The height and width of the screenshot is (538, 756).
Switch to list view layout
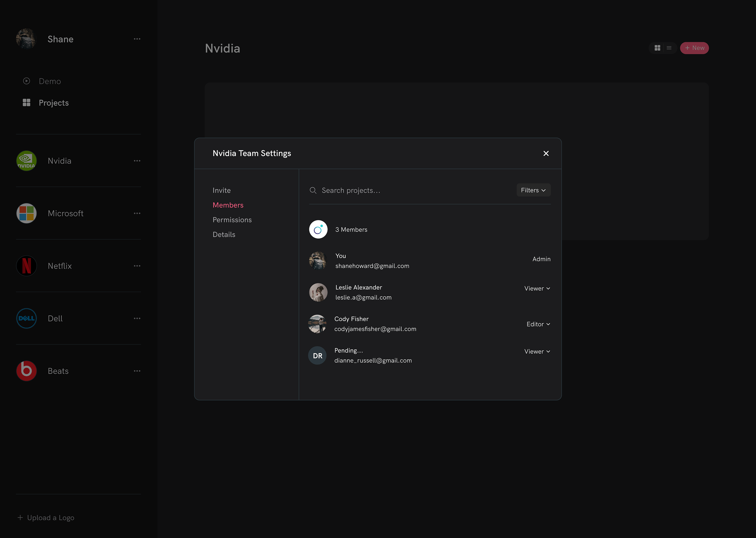click(x=669, y=48)
